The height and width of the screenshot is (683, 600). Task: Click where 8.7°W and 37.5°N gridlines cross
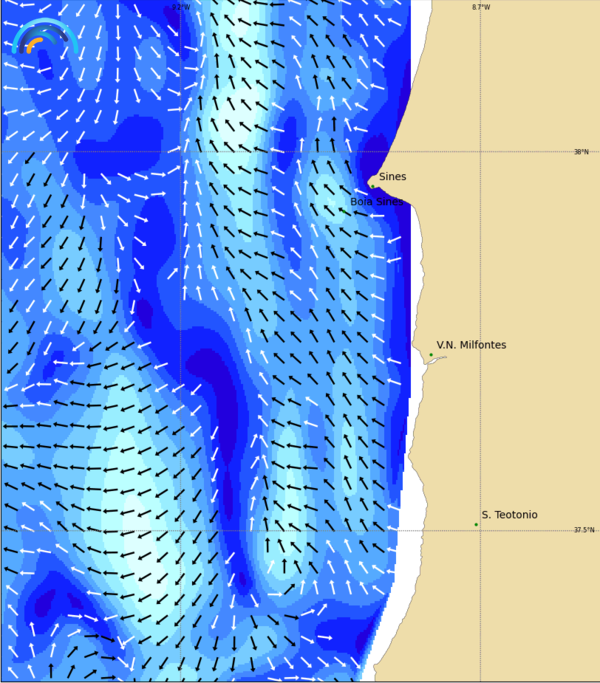click(x=480, y=530)
